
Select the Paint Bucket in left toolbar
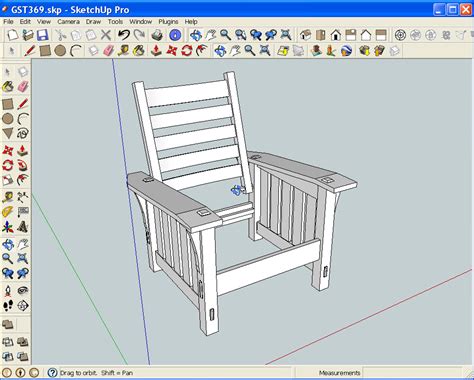click(x=8, y=87)
